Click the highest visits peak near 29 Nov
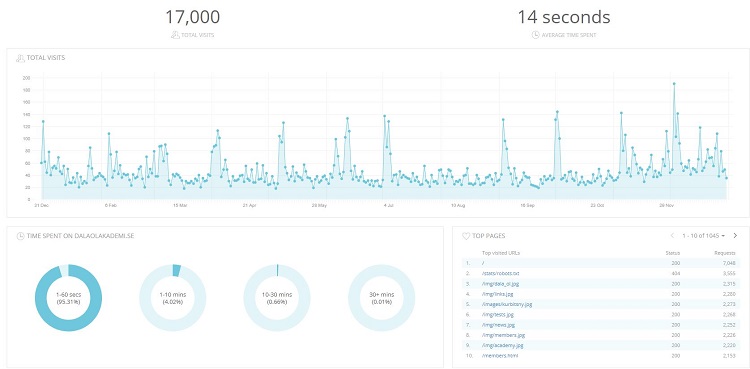The width and height of the screenshot is (750, 369). (674, 84)
